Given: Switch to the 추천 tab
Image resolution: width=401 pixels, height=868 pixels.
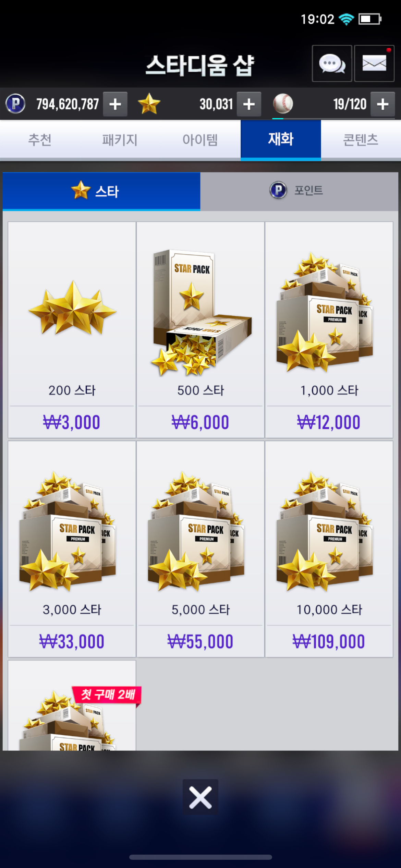Looking at the screenshot, I should coord(40,140).
